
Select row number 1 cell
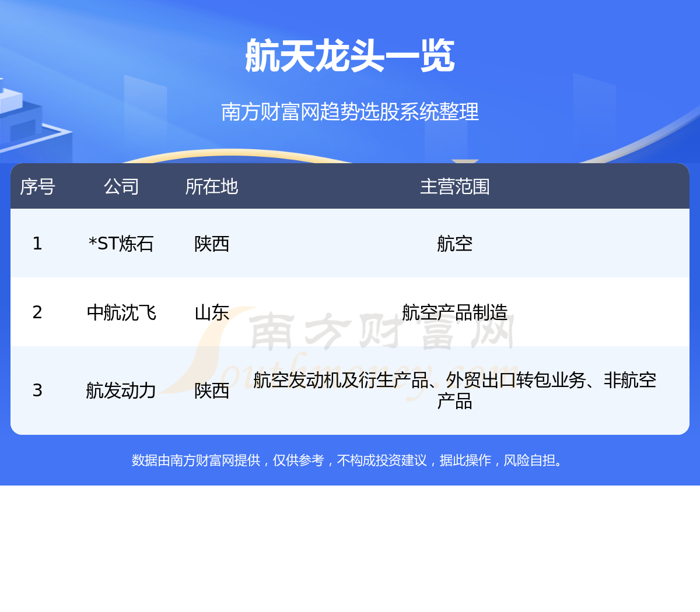pyautogui.click(x=37, y=244)
